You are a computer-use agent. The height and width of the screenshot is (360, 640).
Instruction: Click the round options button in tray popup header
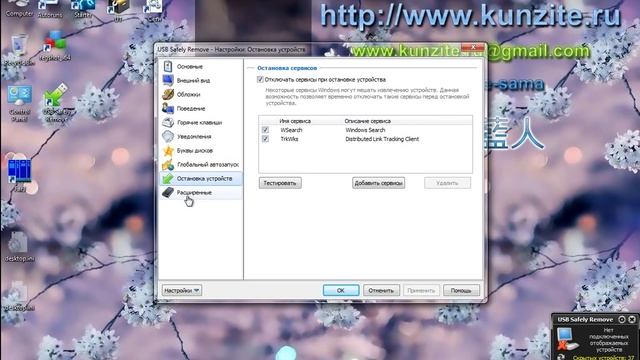click(x=622, y=319)
